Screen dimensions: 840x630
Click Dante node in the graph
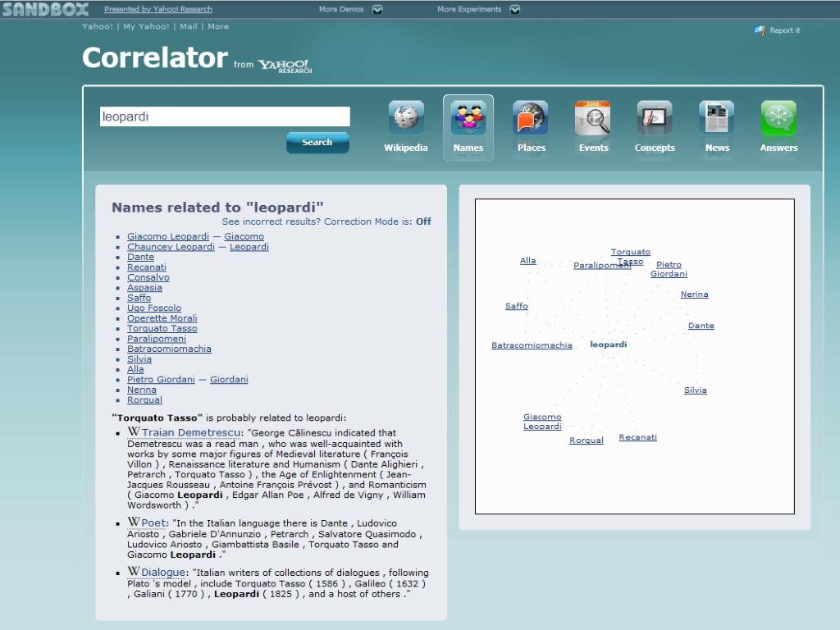pyautogui.click(x=701, y=325)
